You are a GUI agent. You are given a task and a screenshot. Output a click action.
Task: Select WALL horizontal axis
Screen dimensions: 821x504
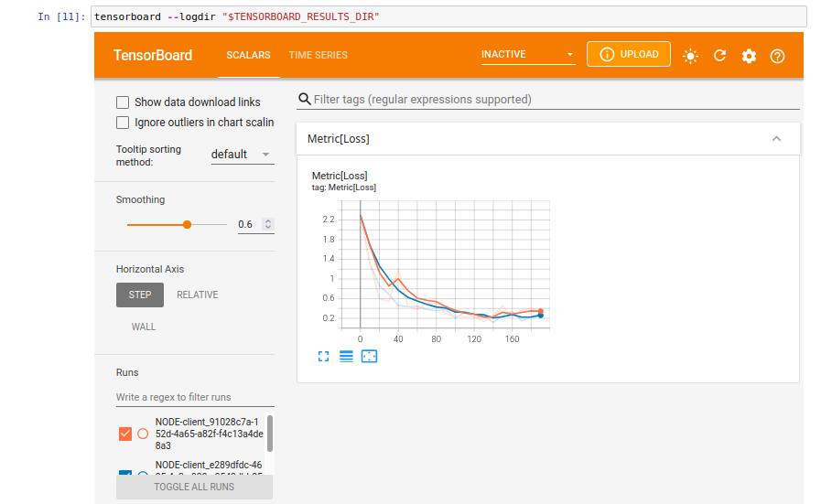[144, 327]
